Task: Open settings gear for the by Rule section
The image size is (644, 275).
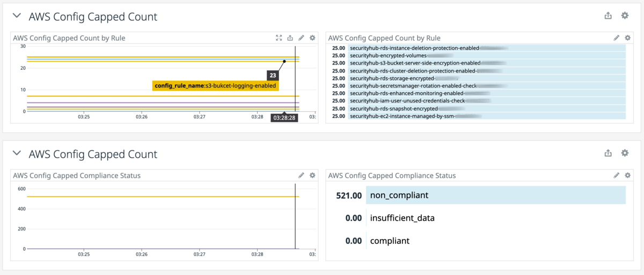Action: point(625,16)
